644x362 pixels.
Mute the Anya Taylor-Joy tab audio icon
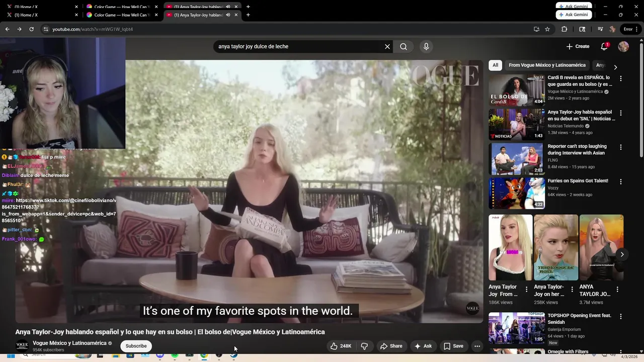[228, 15]
